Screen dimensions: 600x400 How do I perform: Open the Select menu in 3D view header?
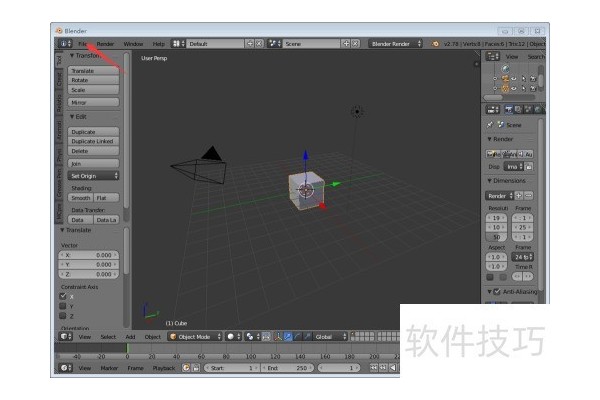(x=108, y=336)
